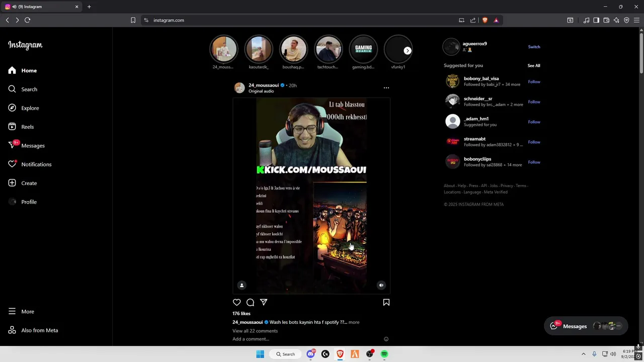The width and height of the screenshot is (644, 362).
Task: Show hidden system tray icons
Action: 584,354
